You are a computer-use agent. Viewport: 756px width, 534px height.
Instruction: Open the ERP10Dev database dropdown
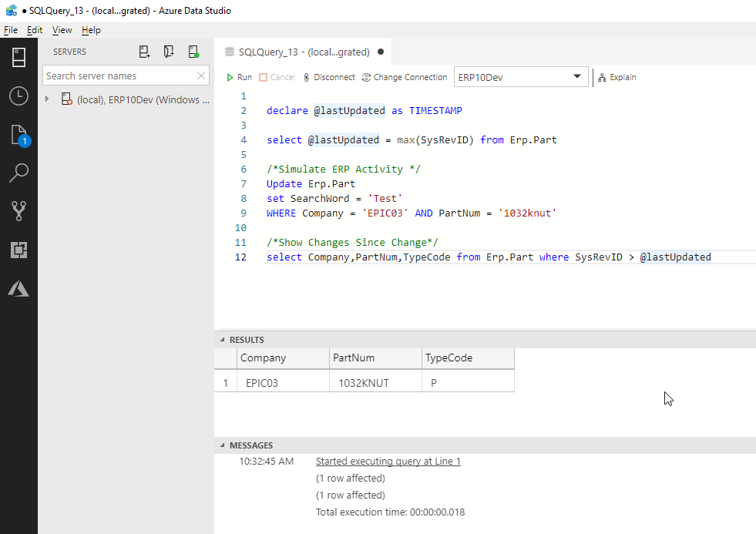click(521, 77)
